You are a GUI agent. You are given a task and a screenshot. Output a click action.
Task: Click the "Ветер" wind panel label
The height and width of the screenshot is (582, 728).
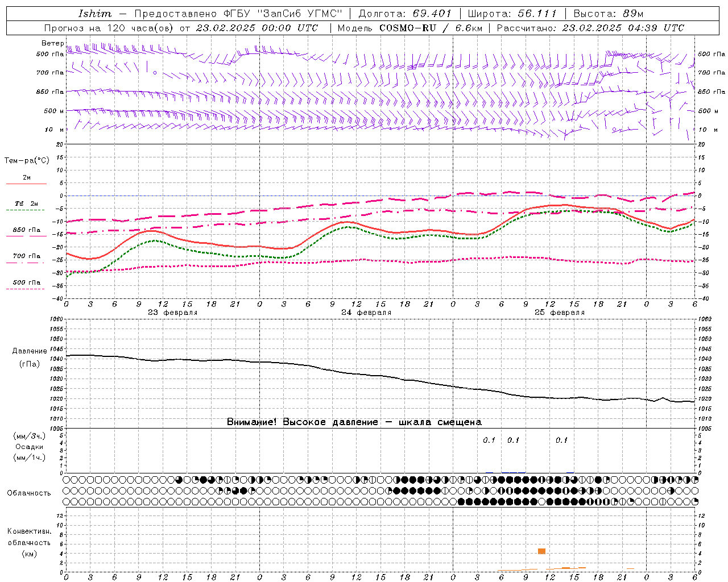(x=52, y=43)
